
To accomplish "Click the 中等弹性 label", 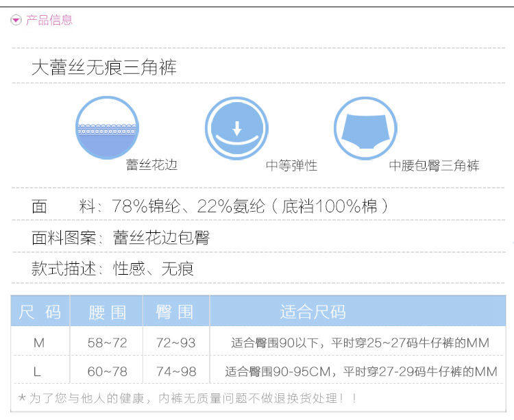I will pyautogui.click(x=291, y=166).
